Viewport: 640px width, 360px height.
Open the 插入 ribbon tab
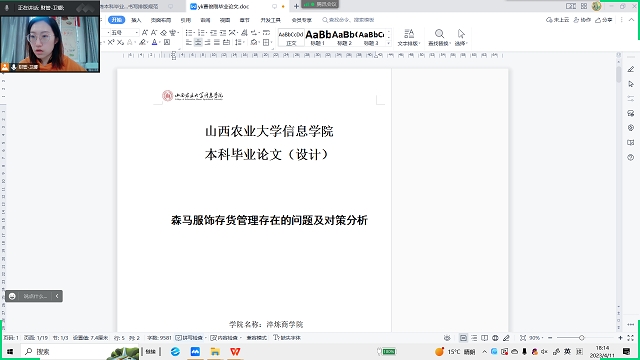coord(136,20)
